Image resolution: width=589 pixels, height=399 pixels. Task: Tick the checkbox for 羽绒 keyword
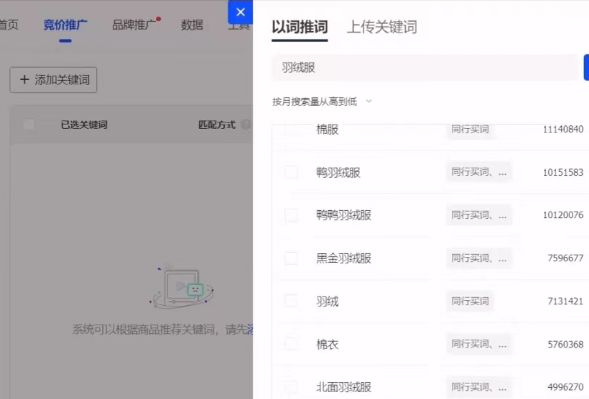tap(291, 301)
